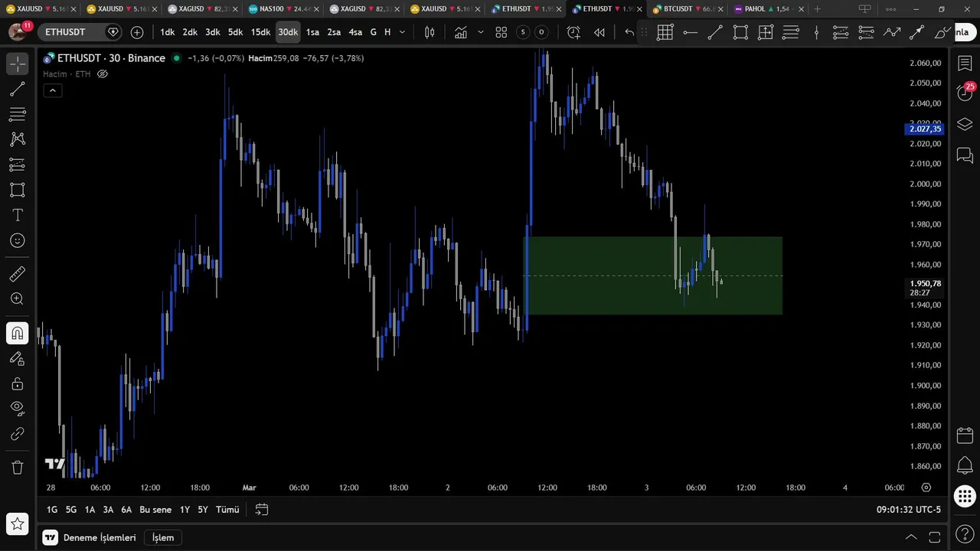Expand the bottom trading panel chevron
This screenshot has width=980, height=551.
coord(911,537)
